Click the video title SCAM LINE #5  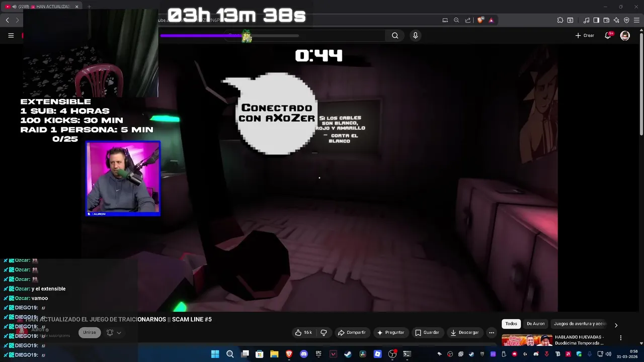120,319
